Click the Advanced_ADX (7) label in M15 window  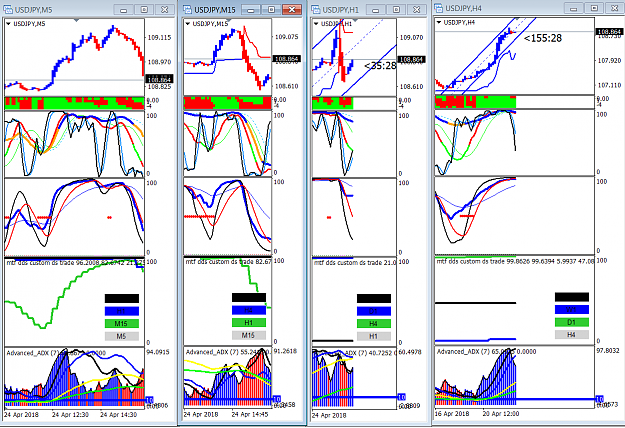coord(212,352)
